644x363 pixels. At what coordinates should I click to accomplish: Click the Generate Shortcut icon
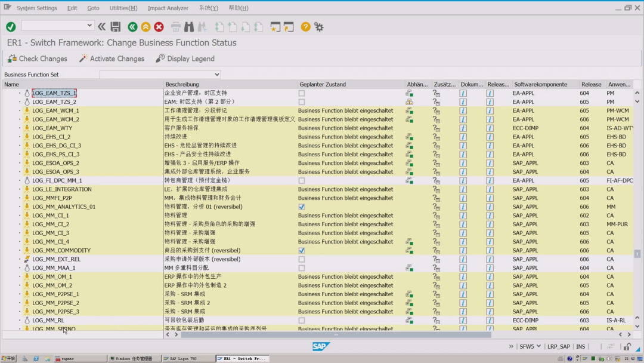pyautogui.click(x=289, y=27)
